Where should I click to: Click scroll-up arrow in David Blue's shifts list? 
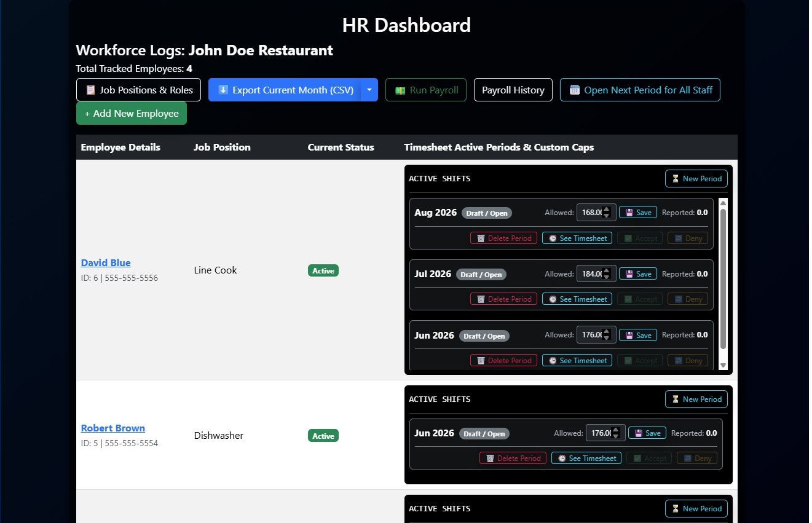coord(723,203)
